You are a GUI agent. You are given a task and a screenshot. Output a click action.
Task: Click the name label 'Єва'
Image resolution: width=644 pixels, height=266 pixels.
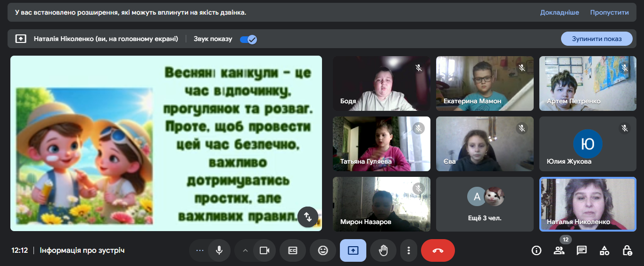pos(449,161)
